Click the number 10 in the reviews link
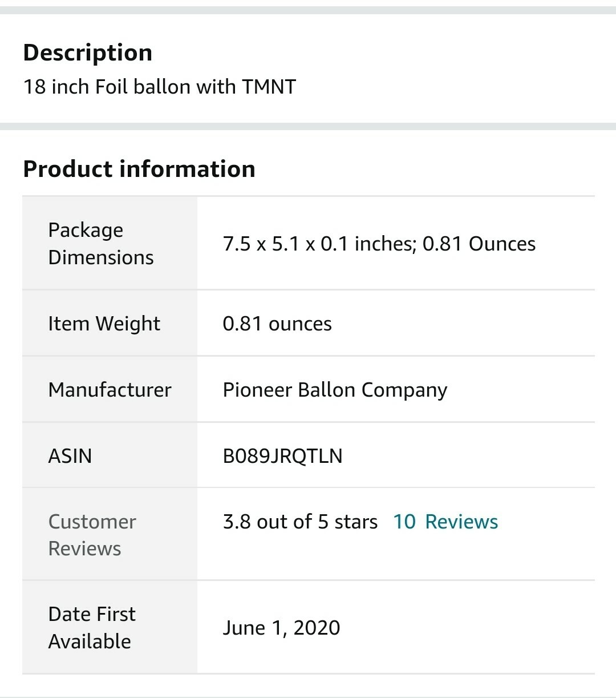Screen dimensions: 616x698 click(404, 522)
